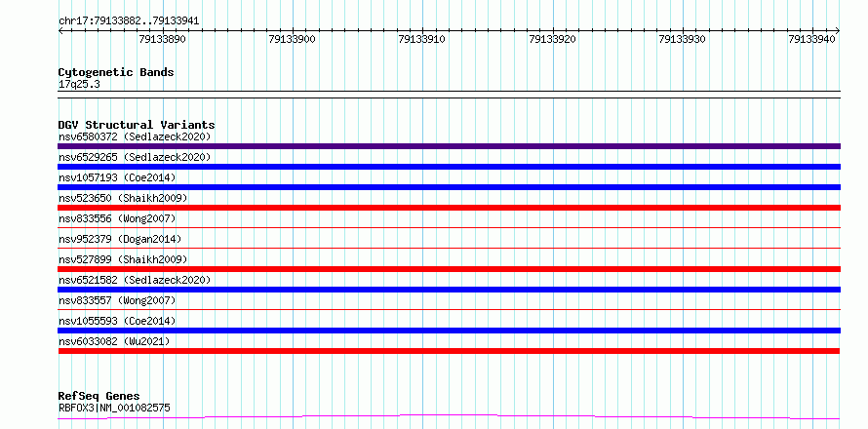Open variant nsv833556 (Wong2007) label
The height and width of the screenshot is (429, 868).
coord(117,218)
